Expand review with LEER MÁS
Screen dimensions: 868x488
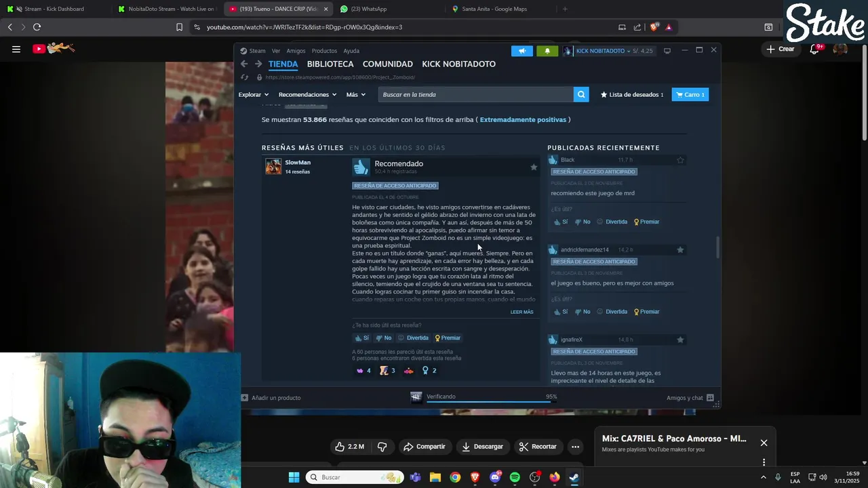coord(521,312)
